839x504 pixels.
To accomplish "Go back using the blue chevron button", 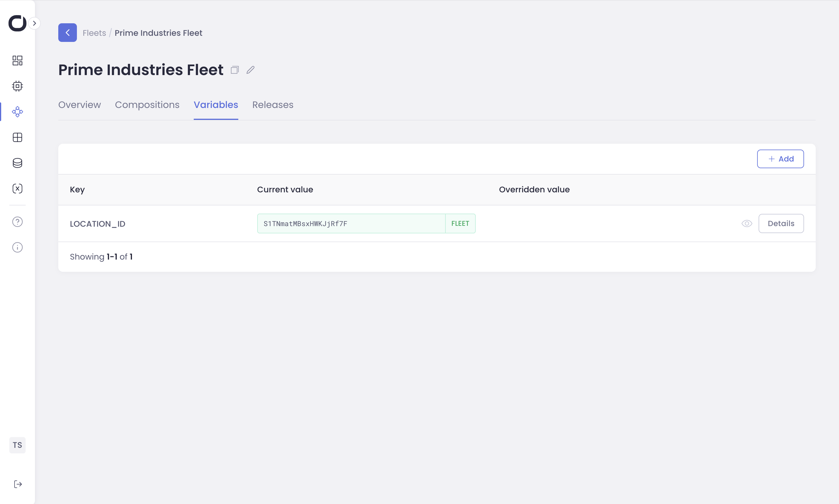I will click(x=67, y=33).
